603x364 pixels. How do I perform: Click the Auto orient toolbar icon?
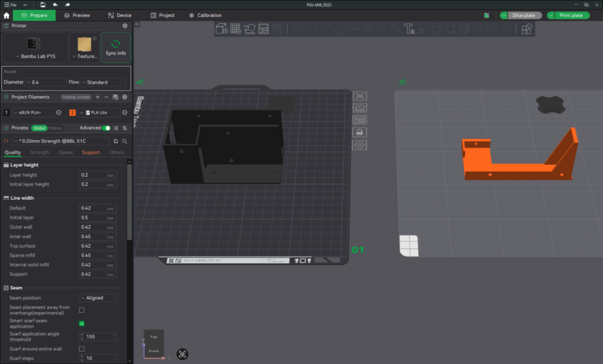pyautogui.click(x=250, y=28)
